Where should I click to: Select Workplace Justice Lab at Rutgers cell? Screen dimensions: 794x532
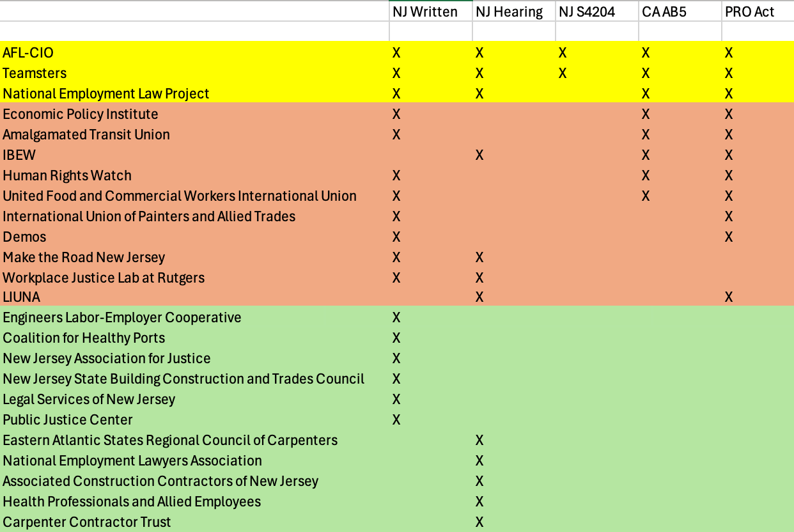[194, 278]
